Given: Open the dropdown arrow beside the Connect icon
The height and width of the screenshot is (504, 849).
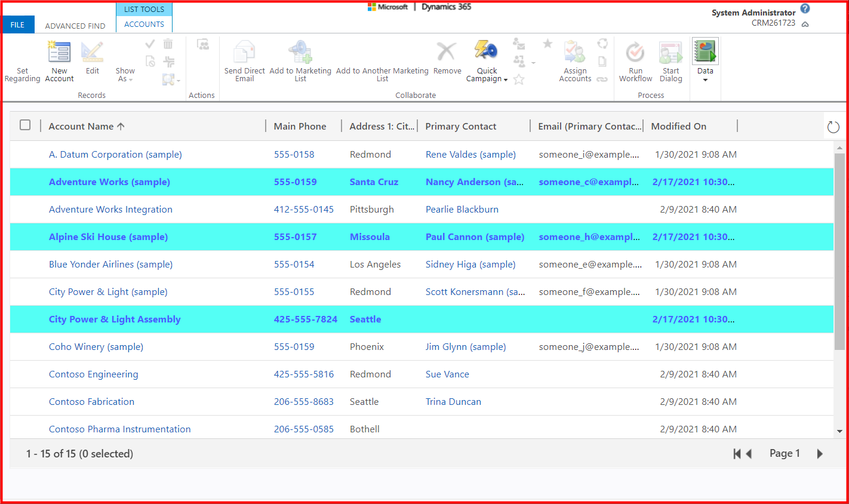Looking at the screenshot, I should 533,63.
